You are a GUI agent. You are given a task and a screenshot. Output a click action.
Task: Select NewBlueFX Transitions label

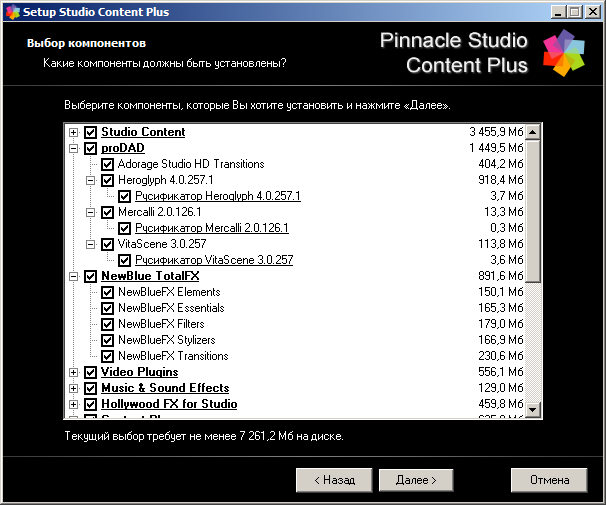tap(173, 356)
